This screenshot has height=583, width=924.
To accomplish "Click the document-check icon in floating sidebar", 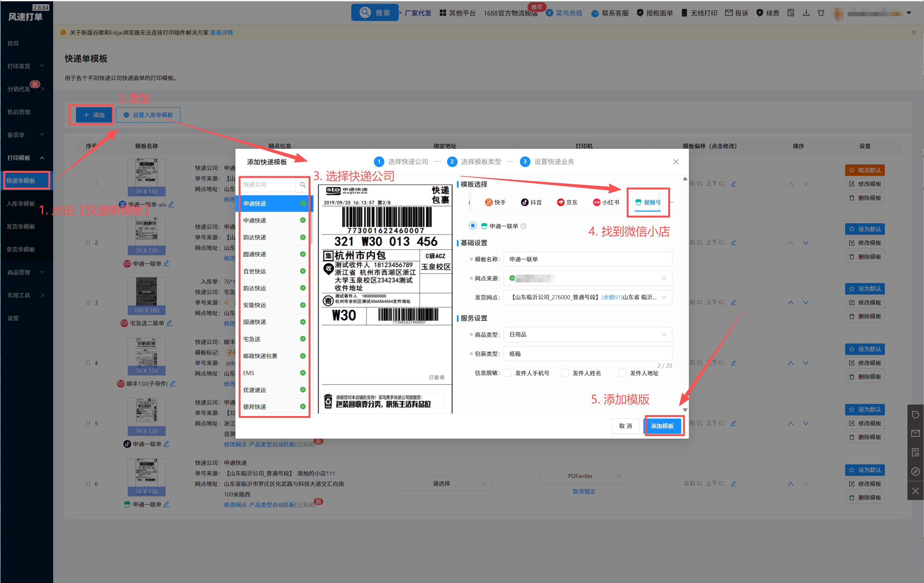I will [x=915, y=453].
